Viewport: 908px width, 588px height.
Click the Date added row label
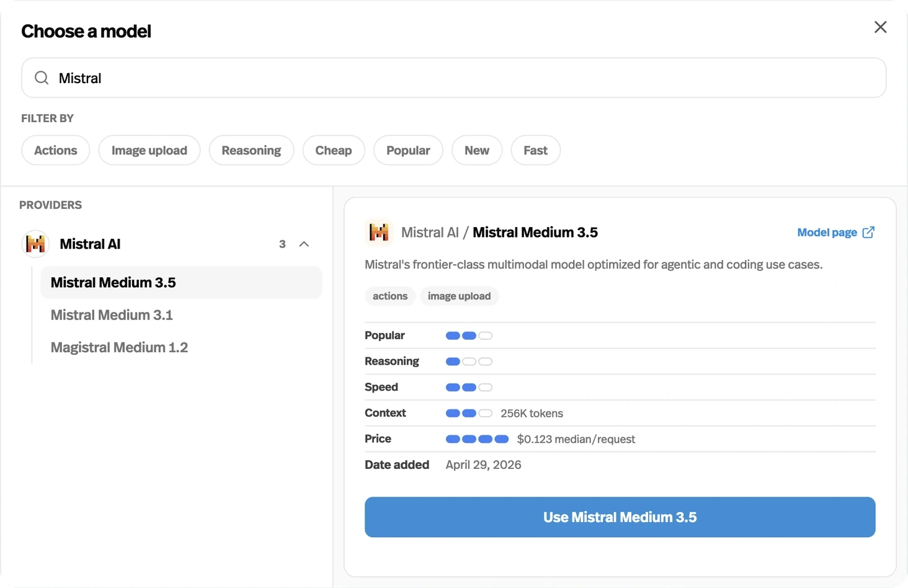[397, 465]
